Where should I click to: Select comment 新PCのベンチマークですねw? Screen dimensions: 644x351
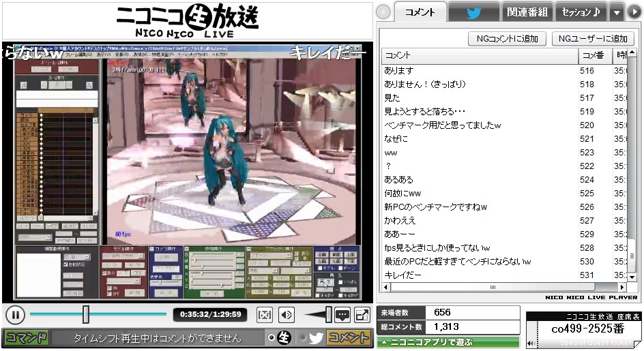coord(504,207)
